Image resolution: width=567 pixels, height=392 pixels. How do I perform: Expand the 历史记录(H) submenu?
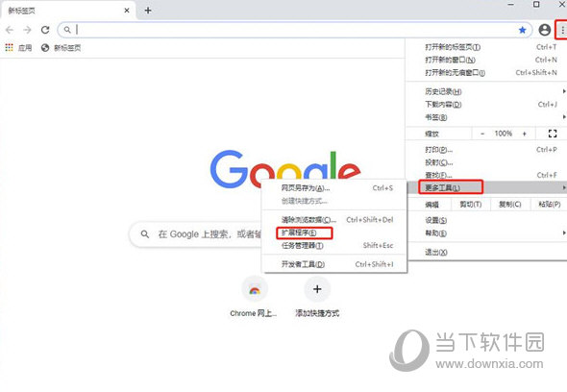coord(485,91)
